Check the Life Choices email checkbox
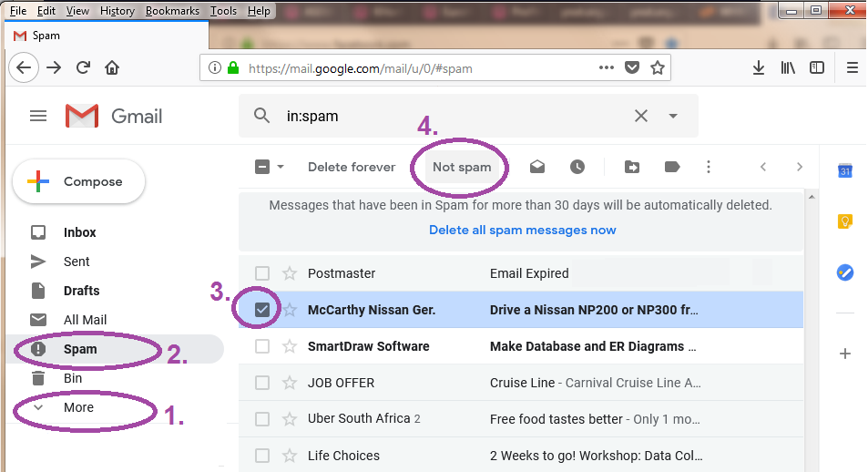This screenshot has width=868, height=472. [262, 456]
